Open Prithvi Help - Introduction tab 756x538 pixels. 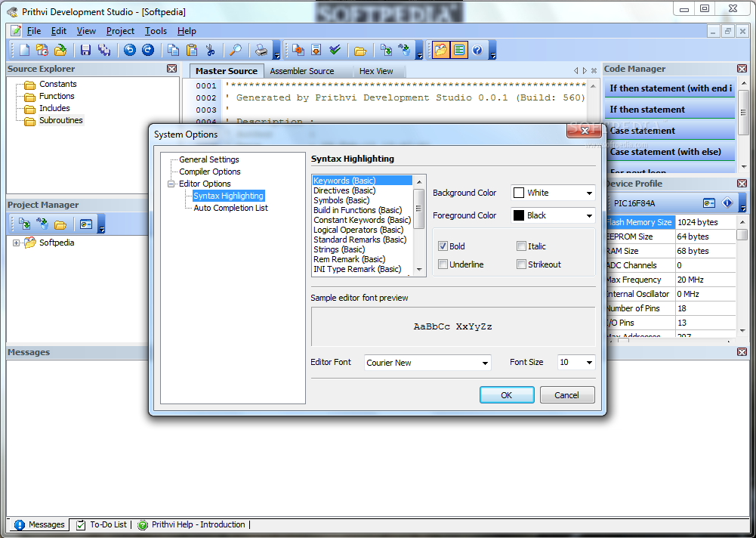[x=192, y=524]
